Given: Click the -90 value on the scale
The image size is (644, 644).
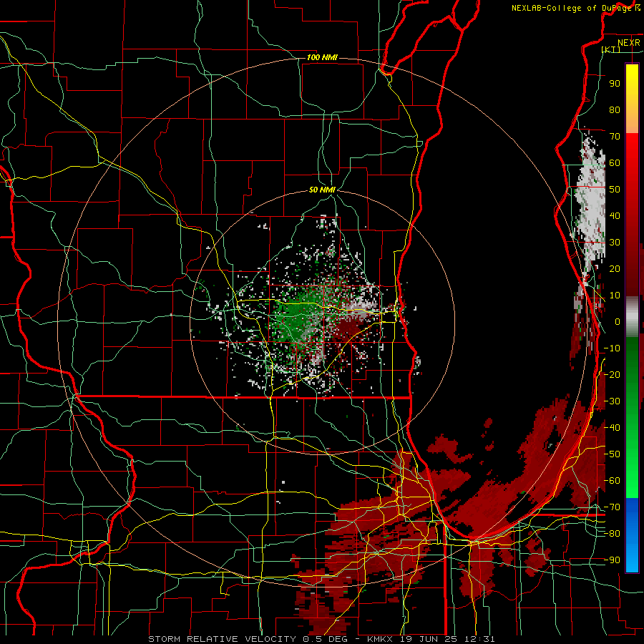Looking at the screenshot, I should point(612,560).
